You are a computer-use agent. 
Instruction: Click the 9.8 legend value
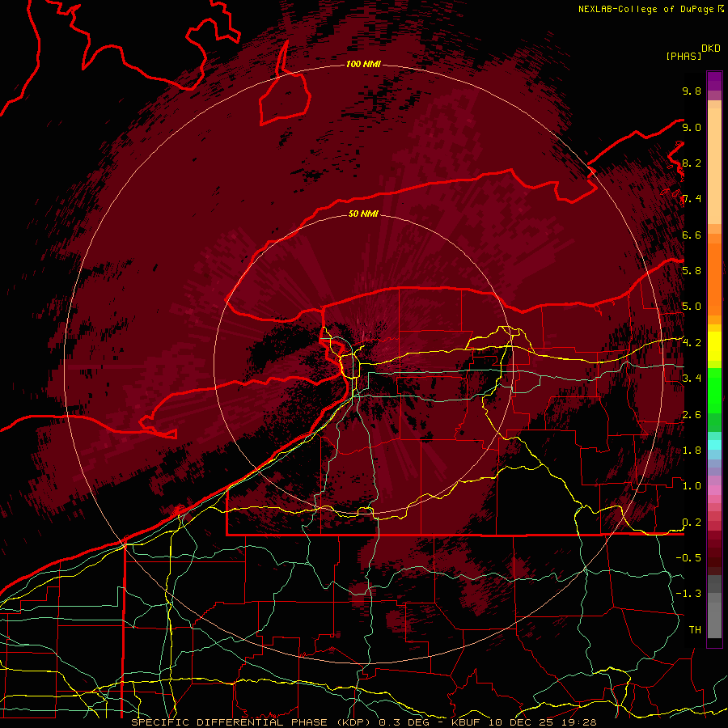point(692,91)
